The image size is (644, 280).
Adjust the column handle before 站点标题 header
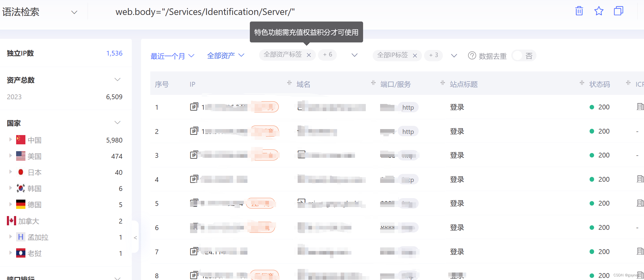coord(443,83)
